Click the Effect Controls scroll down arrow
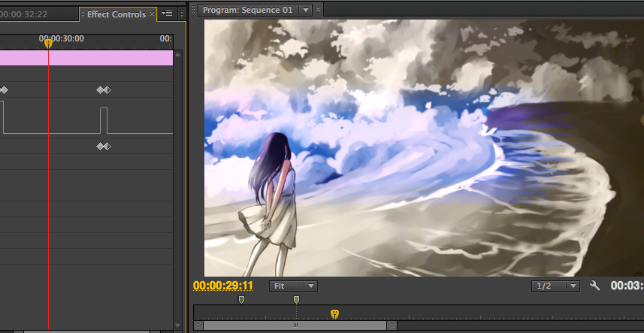The width and height of the screenshot is (644, 333). (x=178, y=325)
